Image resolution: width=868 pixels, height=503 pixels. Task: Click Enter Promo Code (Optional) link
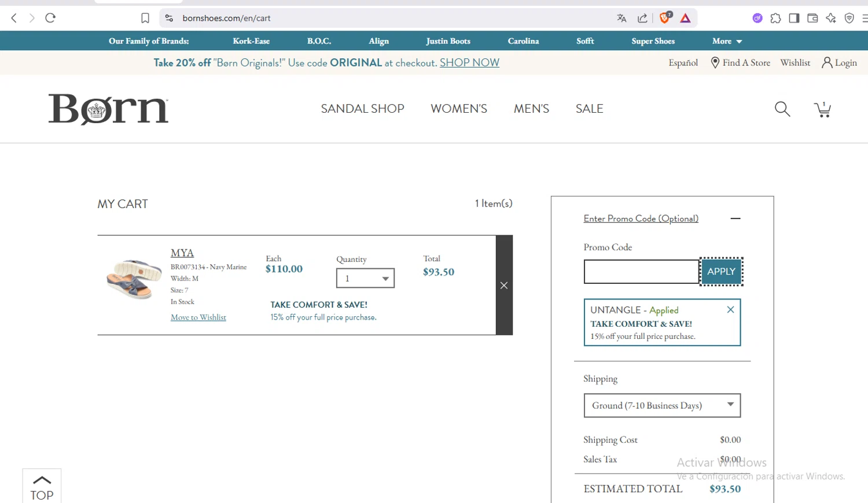click(641, 219)
